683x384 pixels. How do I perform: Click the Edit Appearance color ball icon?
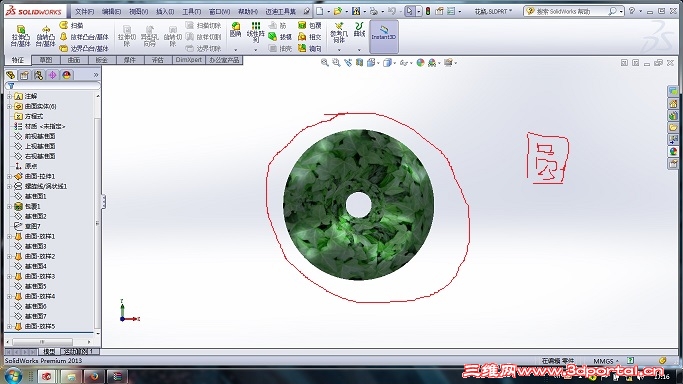point(420,63)
